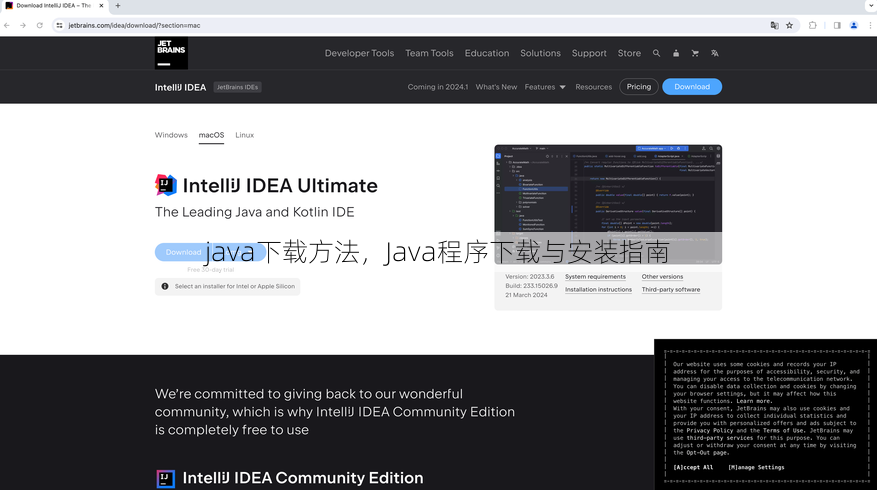
Task: Open the Support menu
Action: 589,53
